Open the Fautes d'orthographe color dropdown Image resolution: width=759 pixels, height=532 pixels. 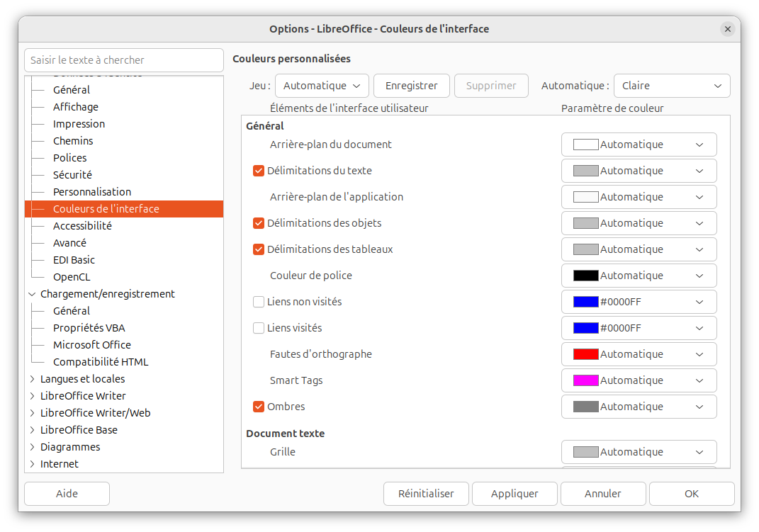pyautogui.click(x=639, y=354)
